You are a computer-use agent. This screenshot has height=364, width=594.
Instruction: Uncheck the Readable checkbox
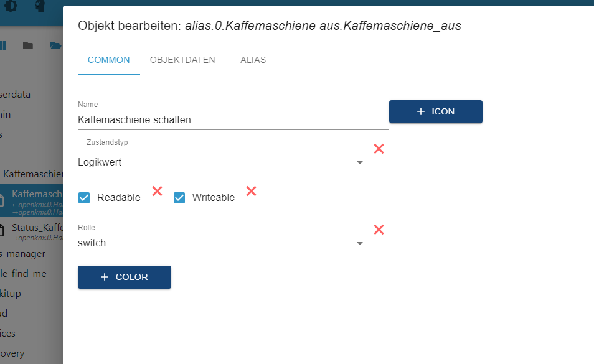[x=84, y=198]
